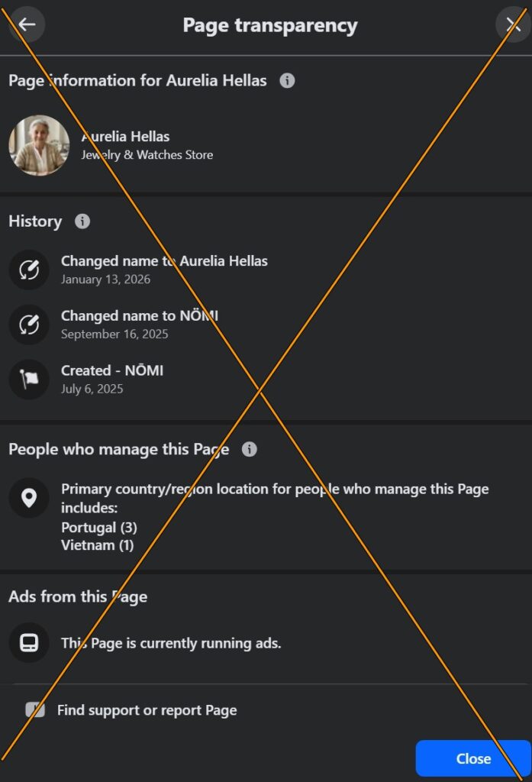532x782 pixels.
Task: Click the flag icon beside Created - NŌMI
Action: click(29, 380)
